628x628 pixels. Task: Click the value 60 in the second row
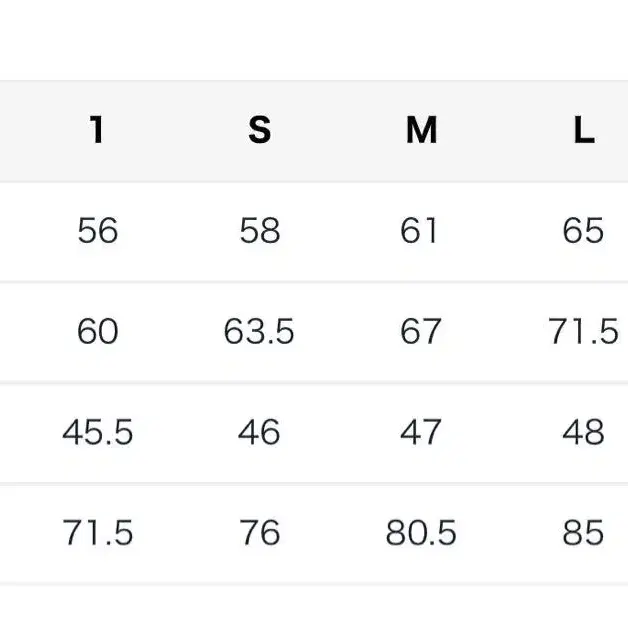(x=98, y=331)
